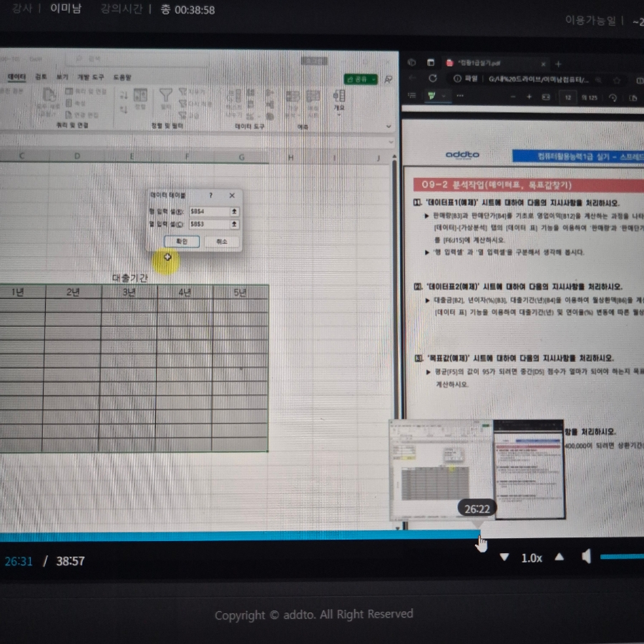This screenshot has width=644, height=644.
Task: Click collapse button for row input cell field
Action: tap(233, 212)
